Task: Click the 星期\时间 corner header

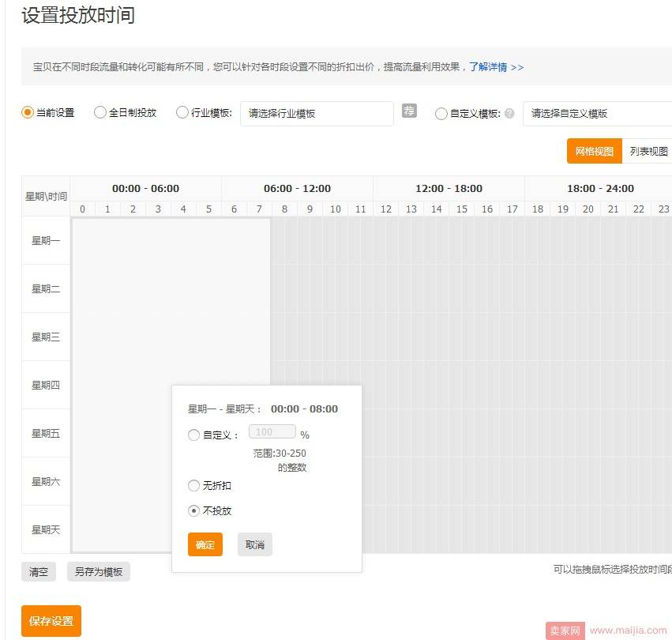Action: (x=46, y=196)
